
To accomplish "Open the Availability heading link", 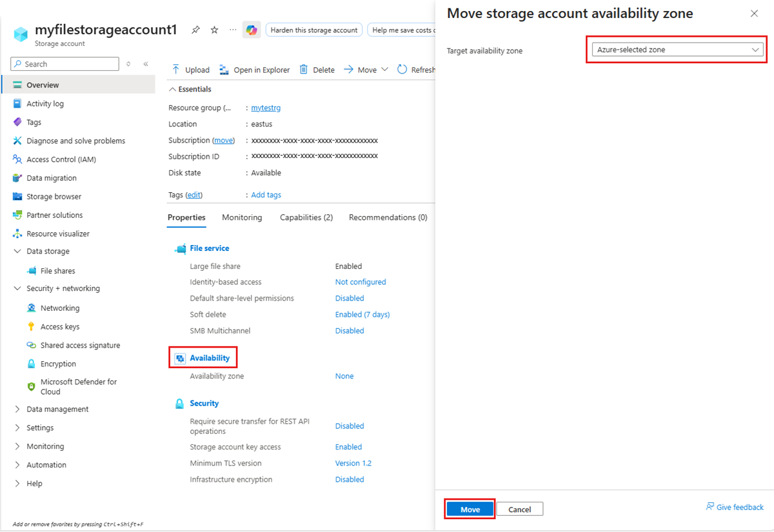I will tap(210, 358).
